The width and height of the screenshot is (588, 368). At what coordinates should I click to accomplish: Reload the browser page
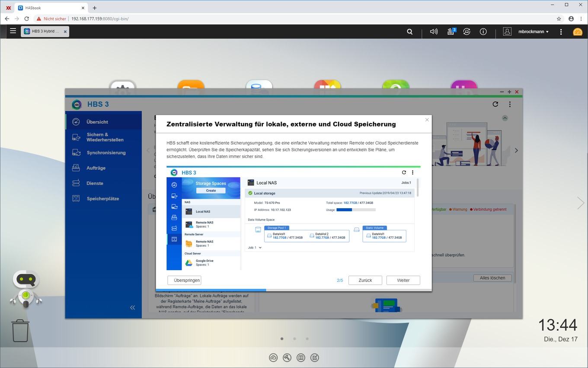coord(27,19)
